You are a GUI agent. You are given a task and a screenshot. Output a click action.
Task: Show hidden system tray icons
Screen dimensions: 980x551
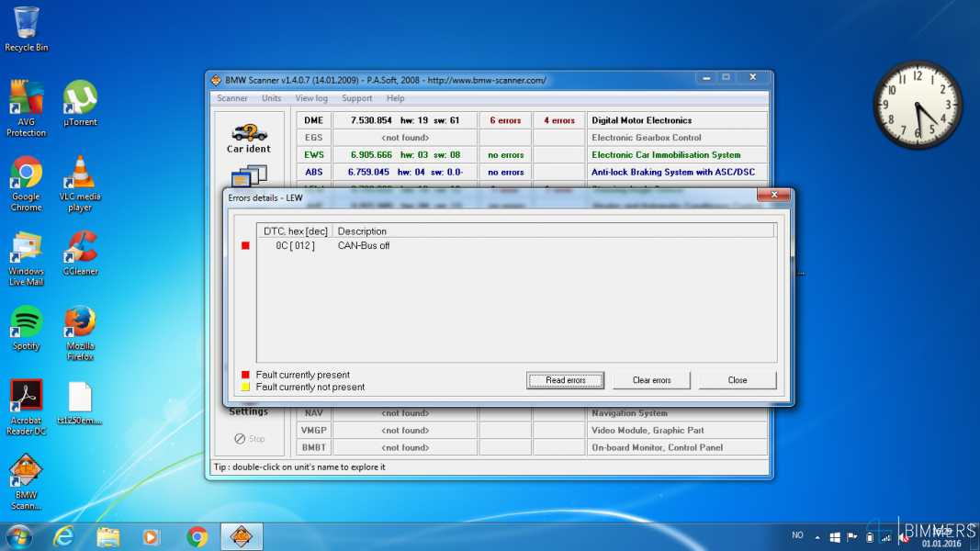tap(817, 537)
